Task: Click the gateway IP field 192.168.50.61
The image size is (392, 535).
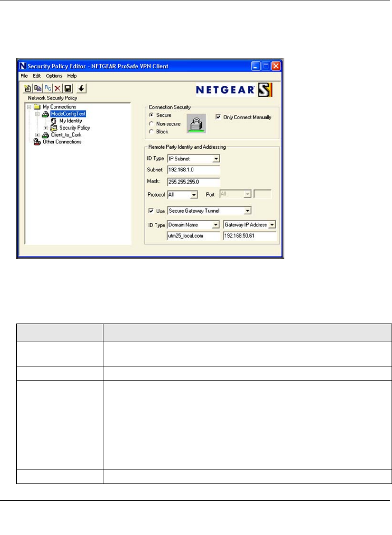Action: pyautogui.click(x=250, y=236)
